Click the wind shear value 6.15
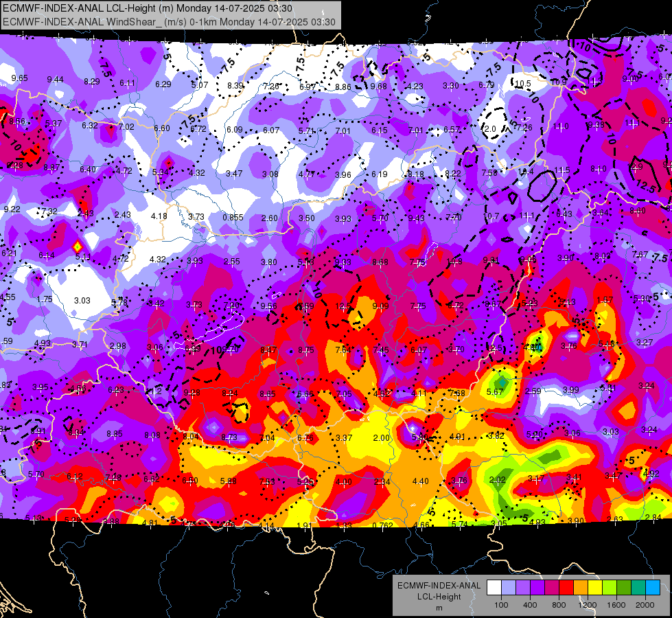The image size is (672, 618). tap(380, 130)
